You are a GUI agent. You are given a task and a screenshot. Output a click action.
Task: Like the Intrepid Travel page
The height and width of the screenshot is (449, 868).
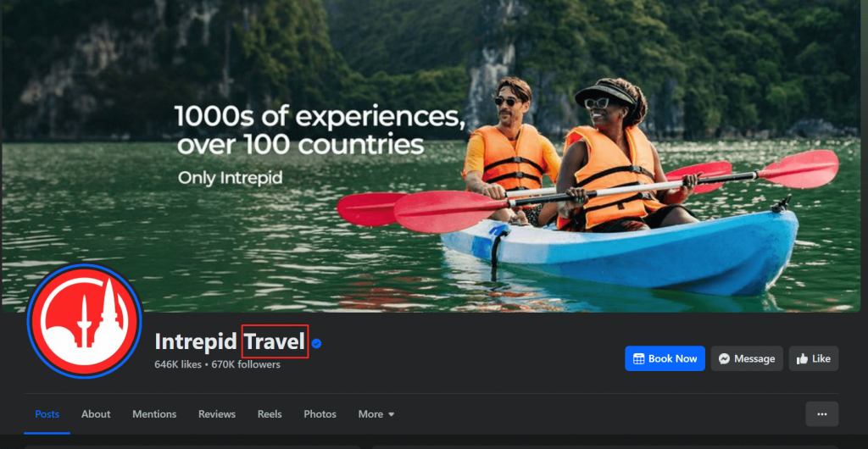coord(814,359)
